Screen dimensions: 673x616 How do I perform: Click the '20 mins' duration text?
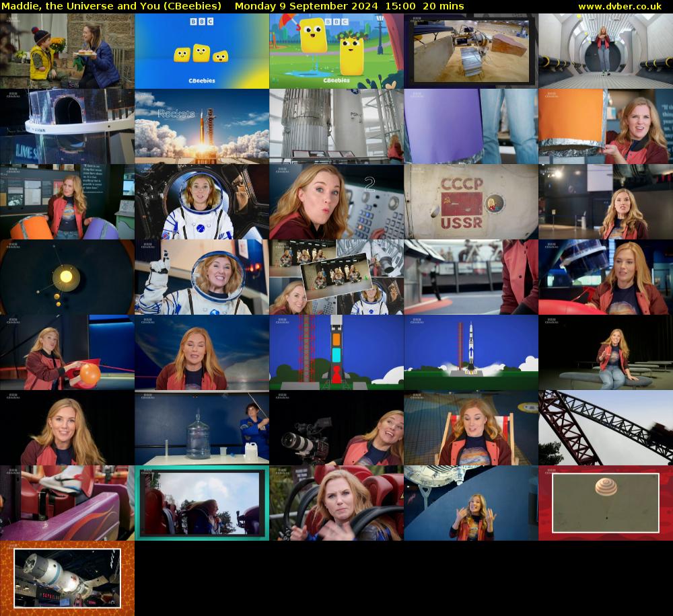[444, 6]
